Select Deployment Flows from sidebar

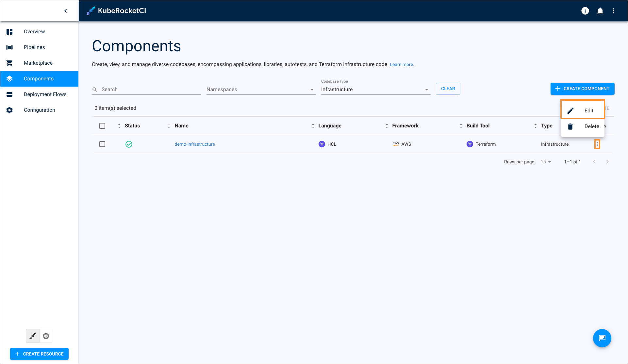pos(45,94)
